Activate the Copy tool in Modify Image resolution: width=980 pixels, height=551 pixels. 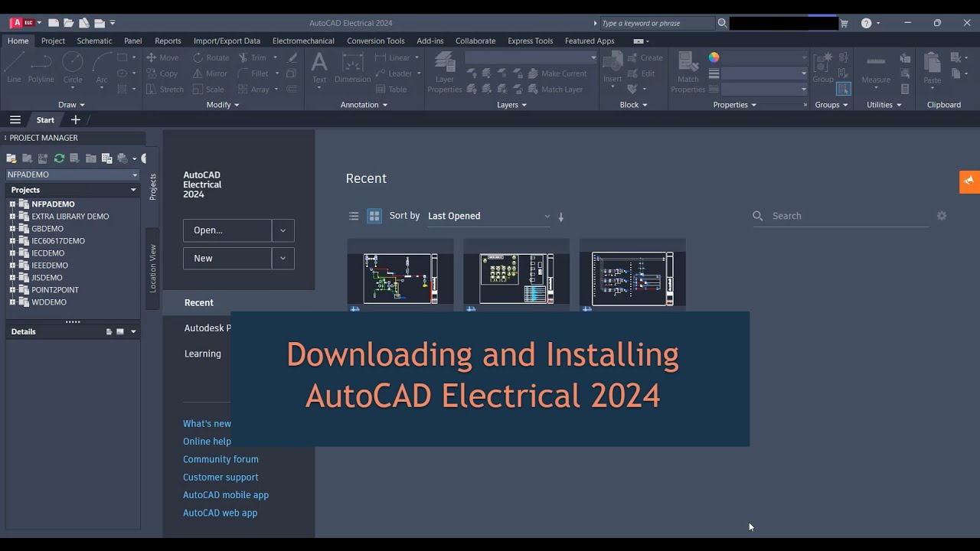[x=162, y=73]
